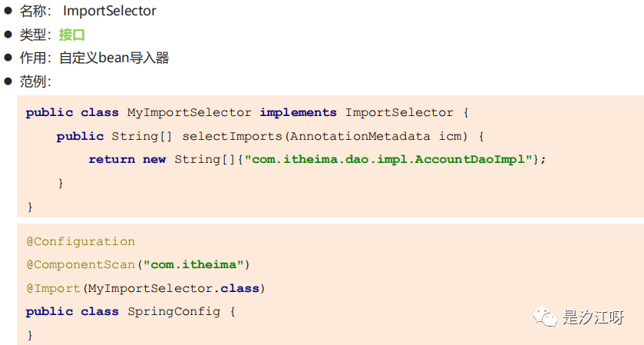Click the green 接口 text
Image resolution: width=644 pixels, height=345 pixels.
coord(72,35)
